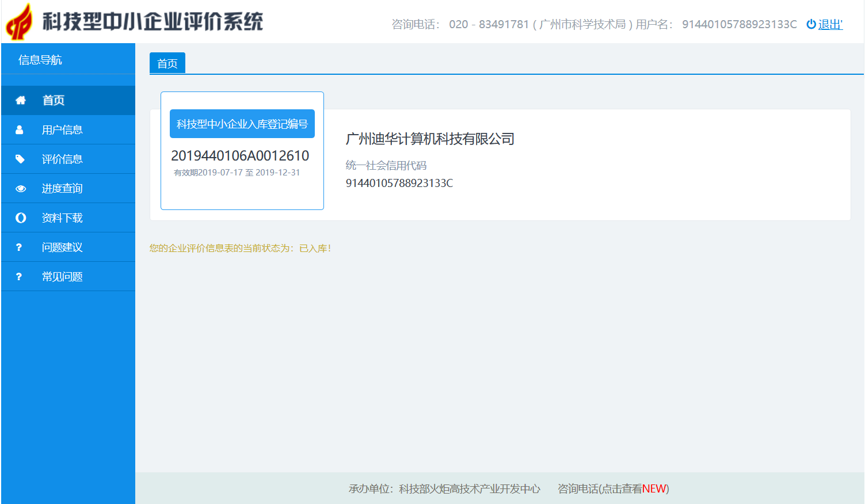Select 资料下载 in the sidebar
The image size is (865, 504).
68,218
